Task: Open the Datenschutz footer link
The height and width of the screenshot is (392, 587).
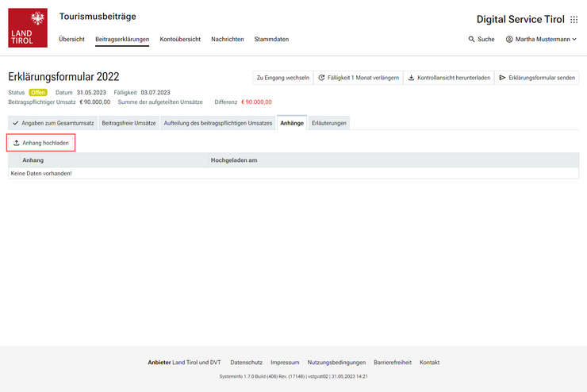Action: pyautogui.click(x=246, y=363)
